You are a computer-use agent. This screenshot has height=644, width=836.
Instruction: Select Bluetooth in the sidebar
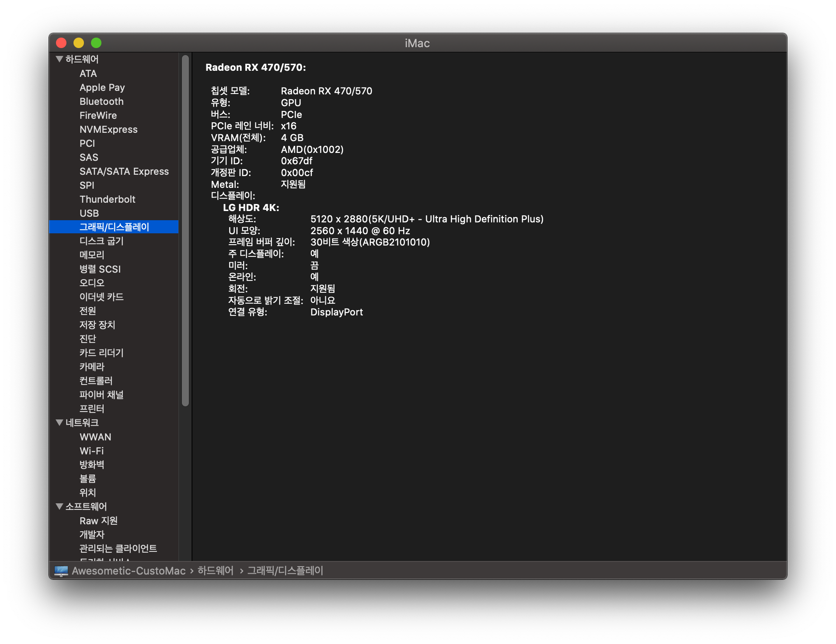click(101, 101)
